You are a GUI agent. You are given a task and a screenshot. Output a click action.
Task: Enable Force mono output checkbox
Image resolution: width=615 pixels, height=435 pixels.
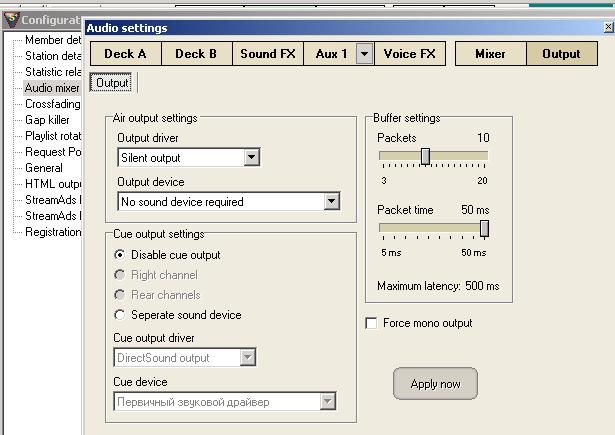372,323
